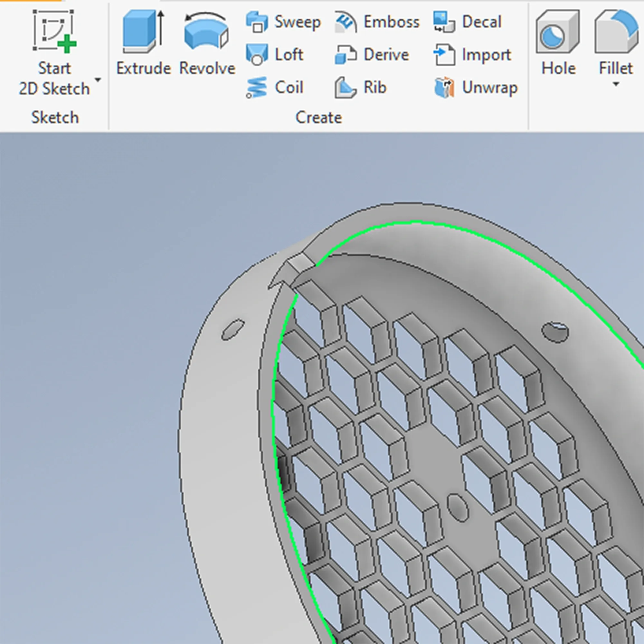Select the Revolve tool
This screenshot has height=644, width=644.
pos(207,43)
